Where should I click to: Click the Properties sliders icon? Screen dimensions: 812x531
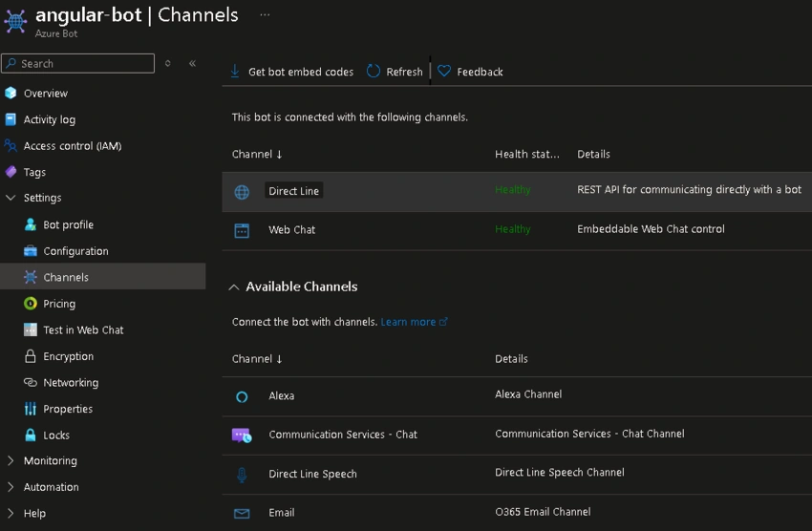31,409
